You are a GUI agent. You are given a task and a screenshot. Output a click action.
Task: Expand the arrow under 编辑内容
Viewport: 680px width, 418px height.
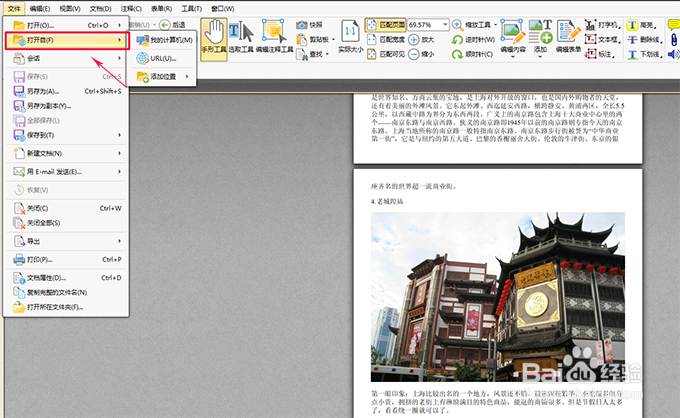(x=513, y=56)
